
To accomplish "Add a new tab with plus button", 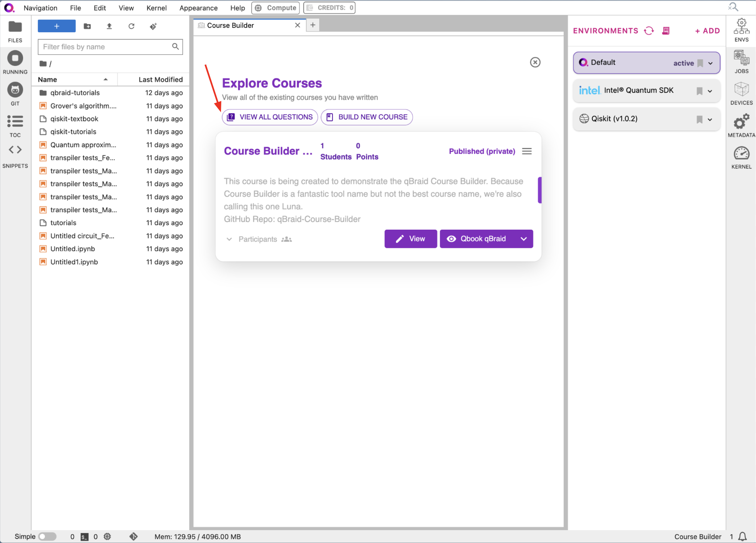I will coord(313,25).
